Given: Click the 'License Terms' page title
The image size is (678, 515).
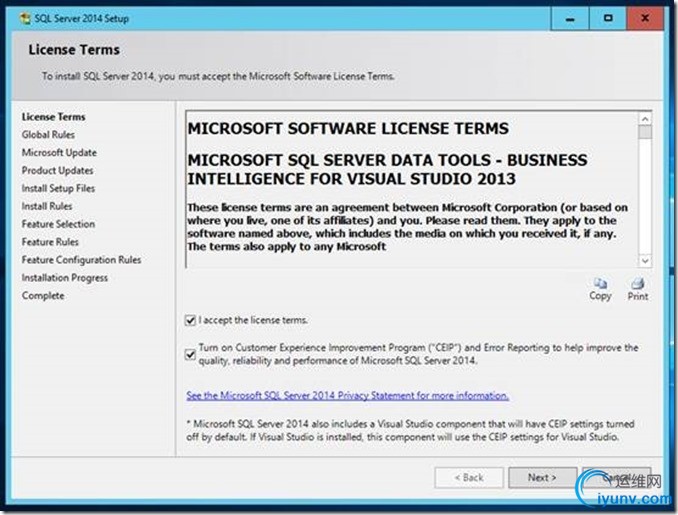Looking at the screenshot, I should coord(74,50).
